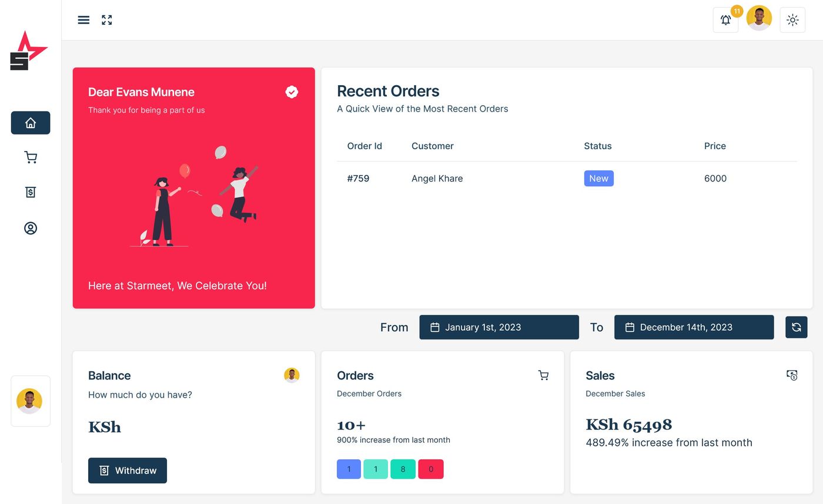Go to Home in sidebar
The width and height of the screenshot is (823, 504).
[x=31, y=123]
